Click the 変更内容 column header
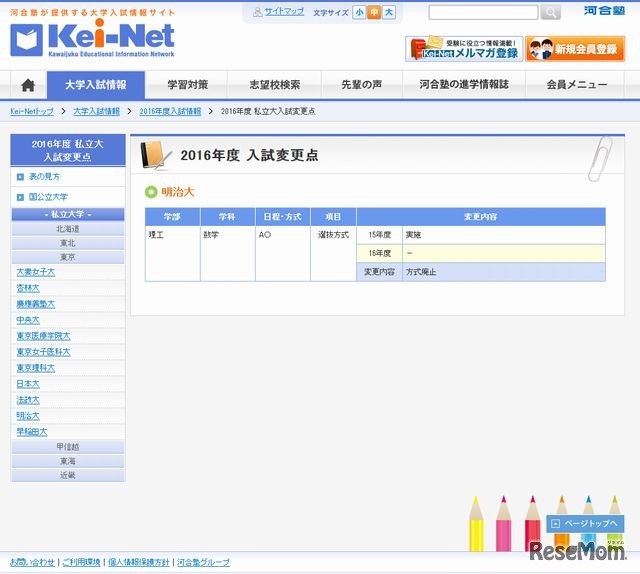The height and width of the screenshot is (574, 640). [481, 217]
